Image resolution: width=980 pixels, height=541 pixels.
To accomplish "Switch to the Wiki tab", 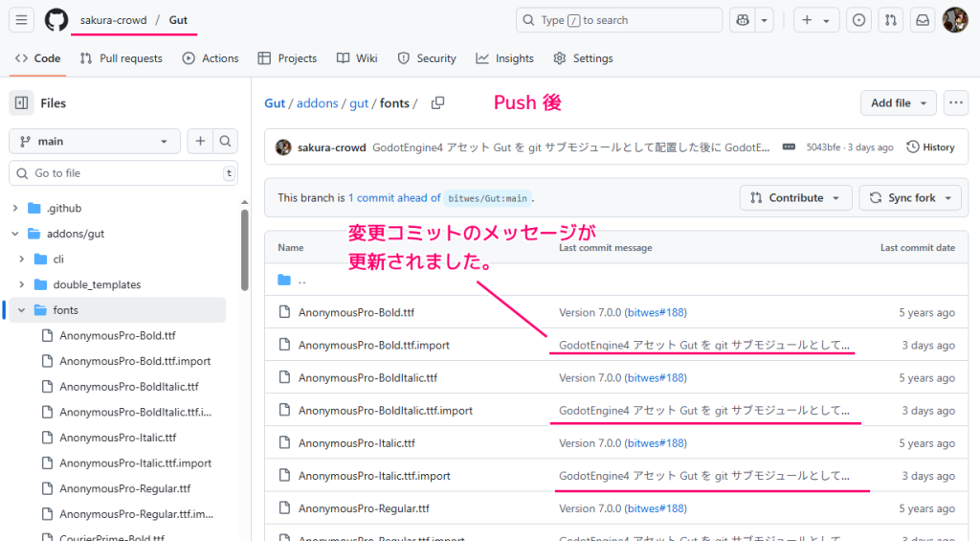I will point(357,58).
